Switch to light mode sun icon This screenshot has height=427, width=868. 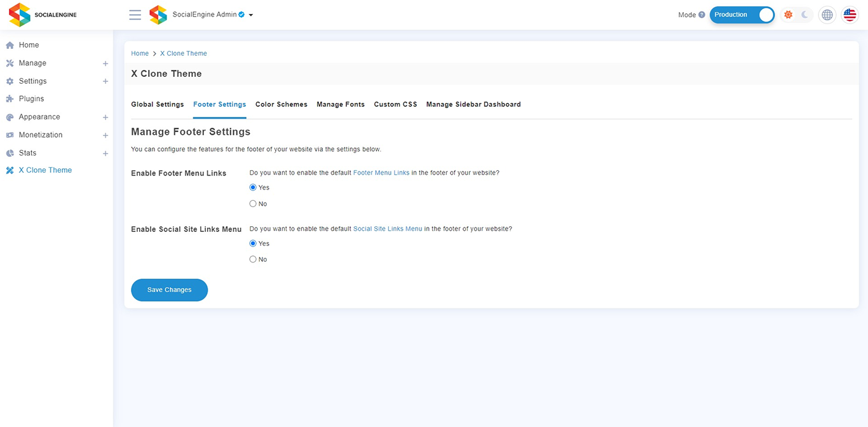click(788, 15)
